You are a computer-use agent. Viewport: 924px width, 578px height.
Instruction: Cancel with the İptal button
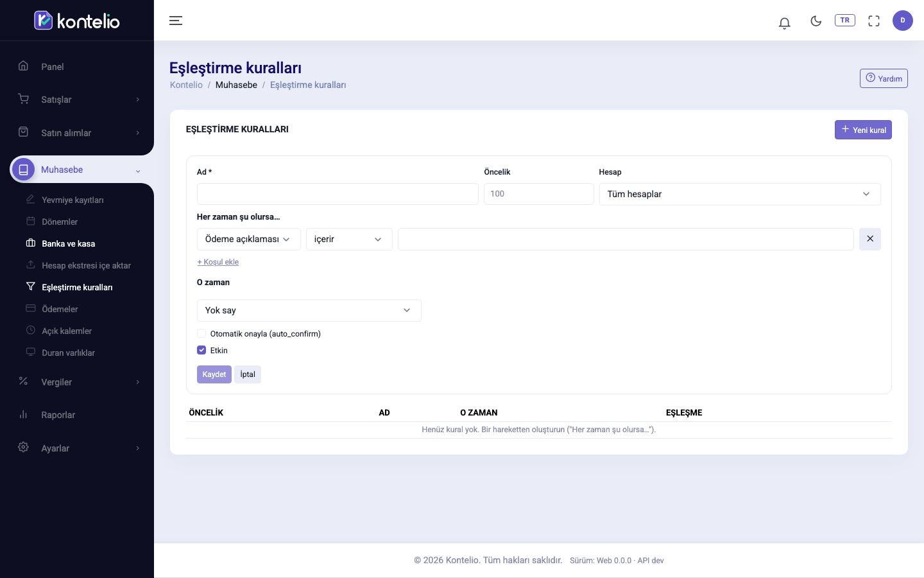pos(248,374)
